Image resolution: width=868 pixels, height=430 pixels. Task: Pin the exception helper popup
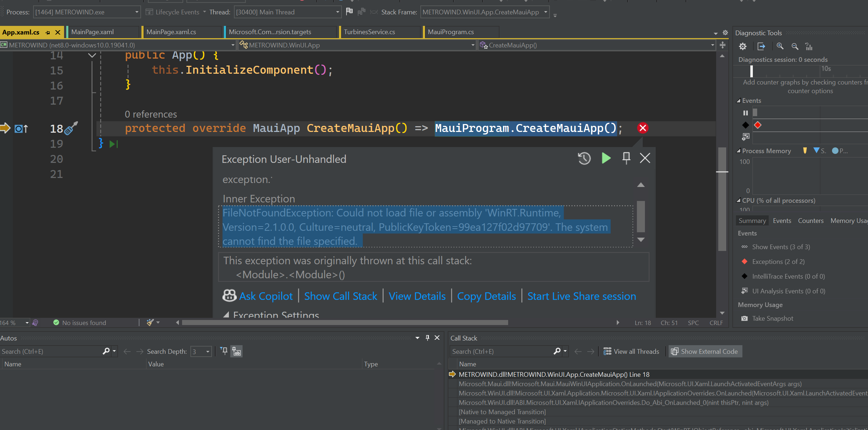[x=626, y=158]
